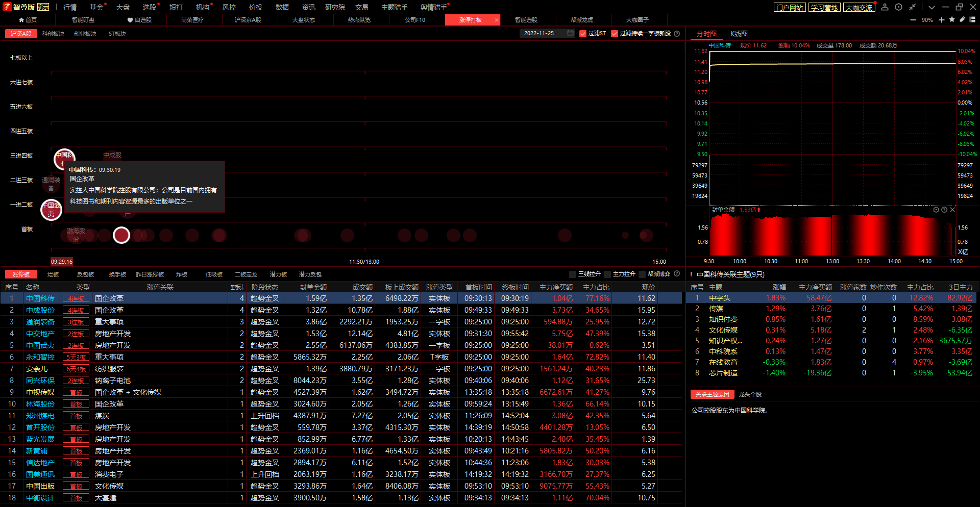Click the pencil edit icon

962,19
